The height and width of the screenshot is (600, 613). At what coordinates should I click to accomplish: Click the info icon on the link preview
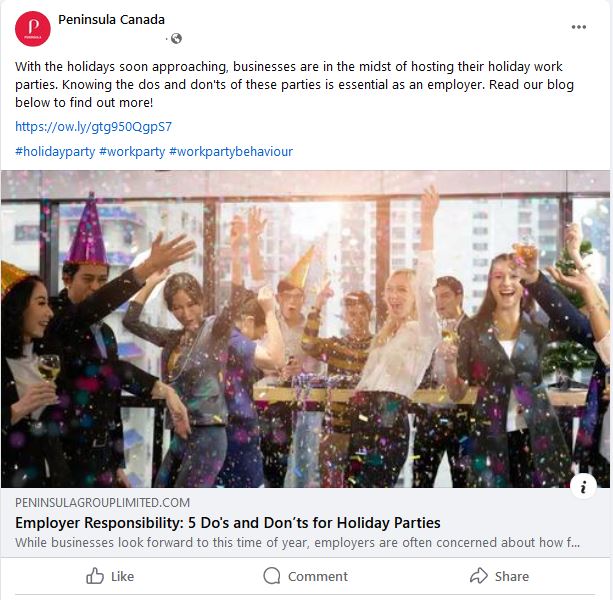point(583,486)
